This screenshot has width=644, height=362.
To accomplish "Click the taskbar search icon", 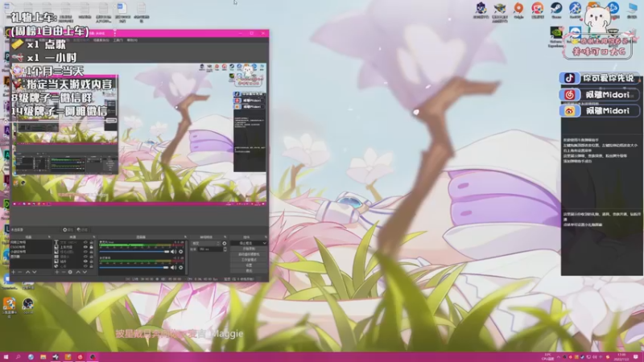I will (18, 357).
